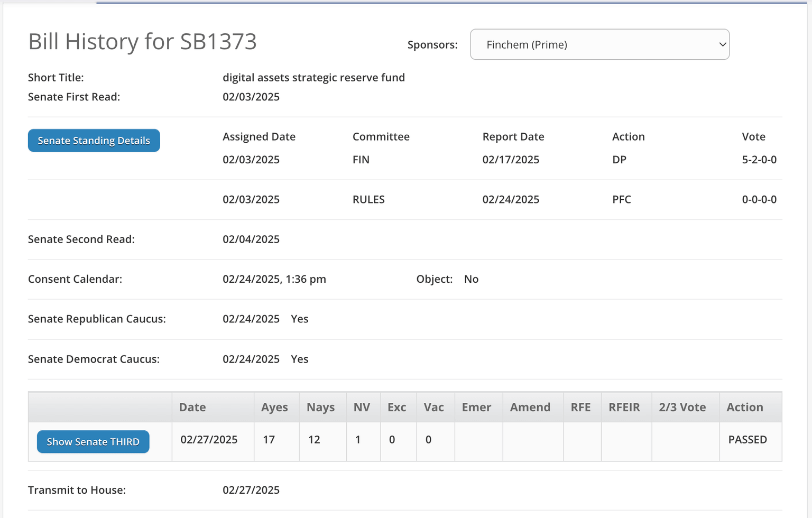Click the Sponsors dropdown chevron arrow
The image size is (812, 518).
click(723, 44)
